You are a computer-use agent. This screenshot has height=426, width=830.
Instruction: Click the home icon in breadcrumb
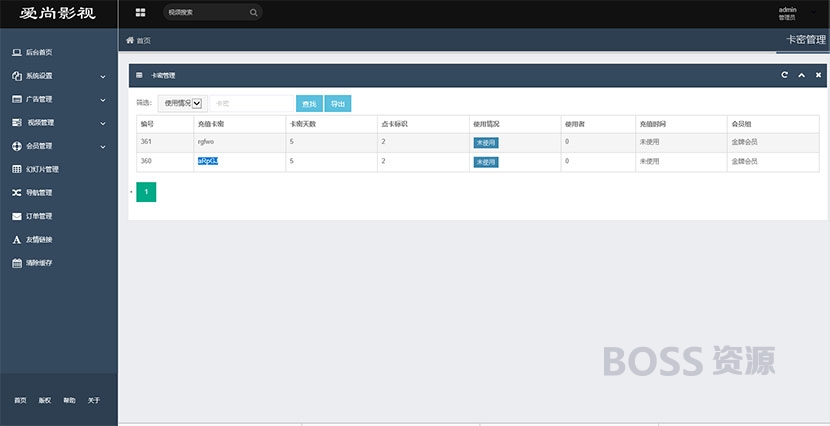pos(130,40)
